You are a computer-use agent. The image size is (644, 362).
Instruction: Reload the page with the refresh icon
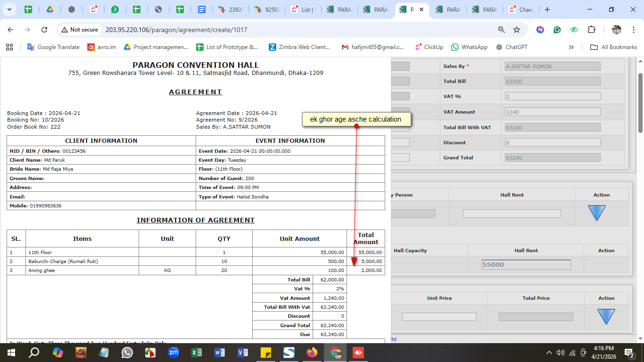coord(44,30)
